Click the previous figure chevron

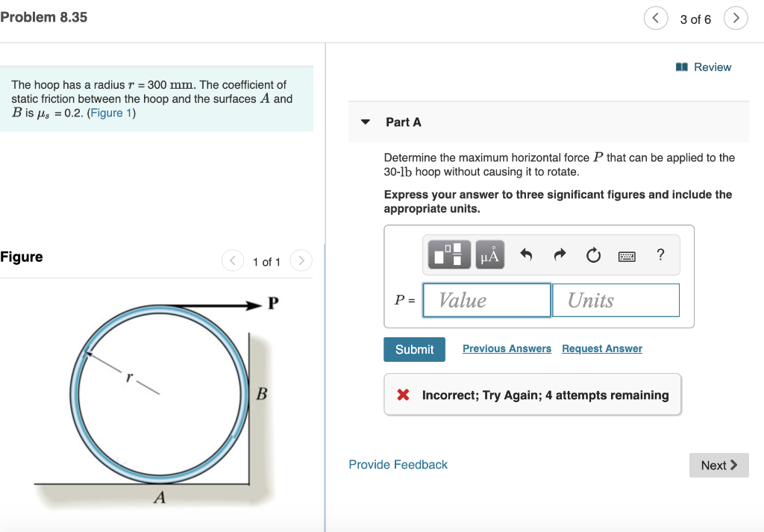232,261
